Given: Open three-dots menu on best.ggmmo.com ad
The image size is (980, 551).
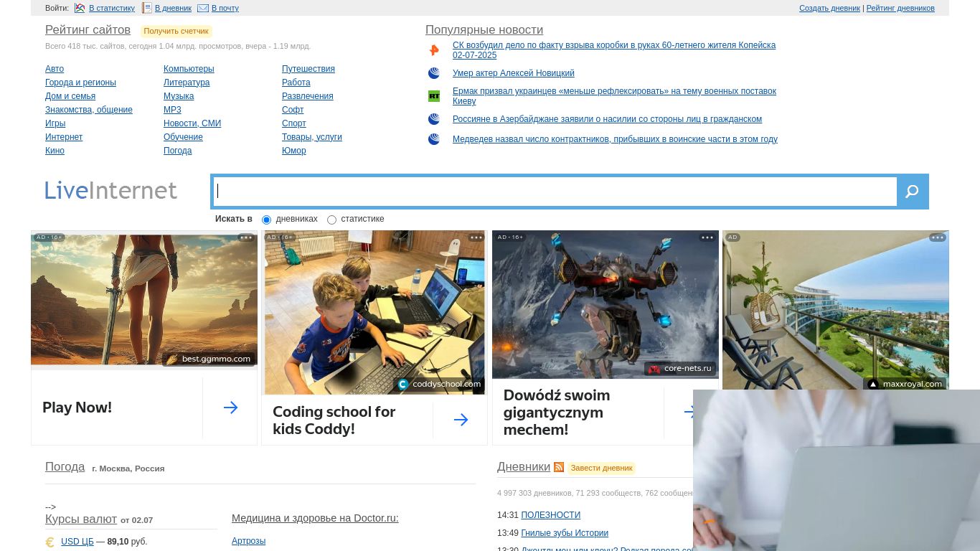Looking at the screenshot, I should (246, 237).
